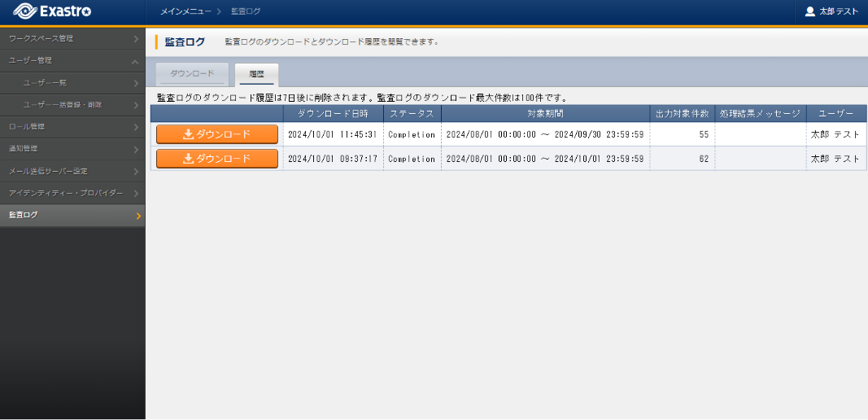The width and height of the screenshot is (868, 420).
Task: Download the 11:45:31 audit log entry
Action: (216, 134)
